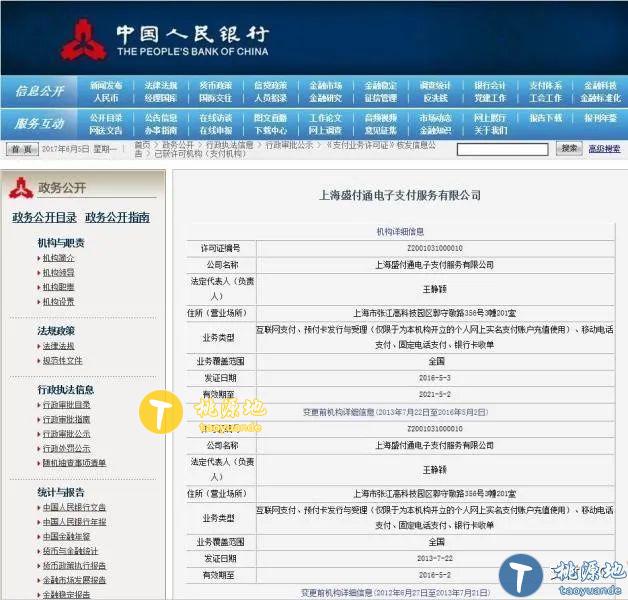Open the 机构设置 sidebar link

click(x=58, y=302)
